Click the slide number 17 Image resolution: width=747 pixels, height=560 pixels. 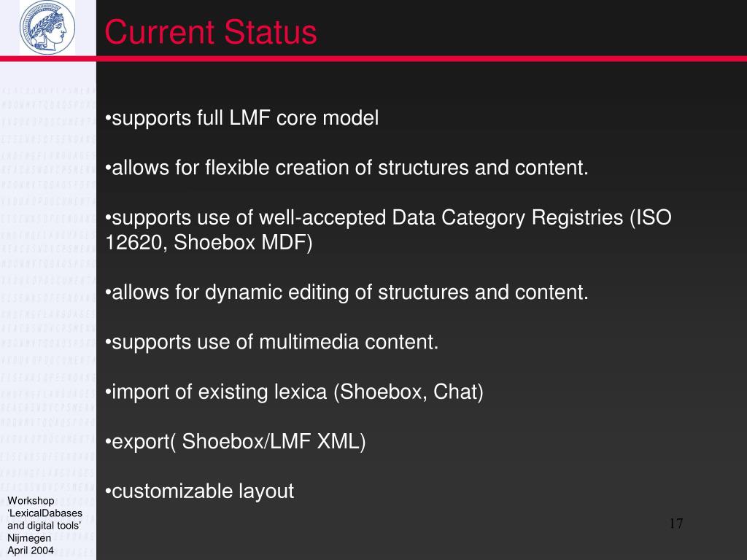point(676,524)
